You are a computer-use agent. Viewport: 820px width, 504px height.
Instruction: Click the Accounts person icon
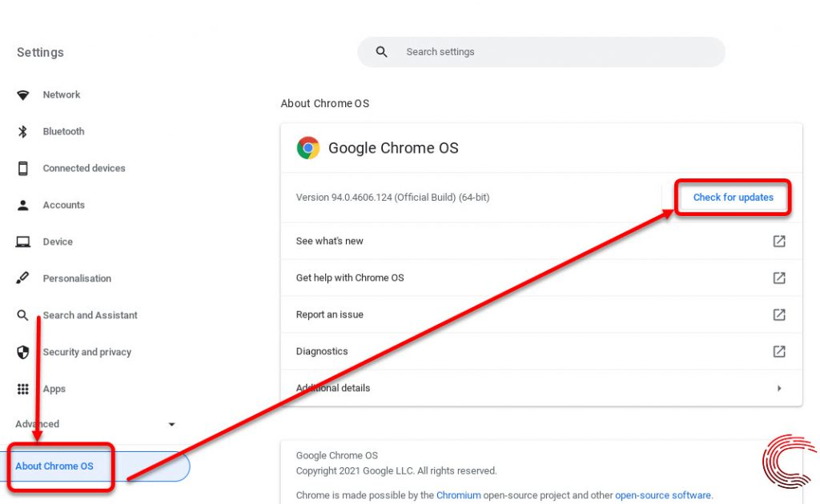tap(23, 206)
